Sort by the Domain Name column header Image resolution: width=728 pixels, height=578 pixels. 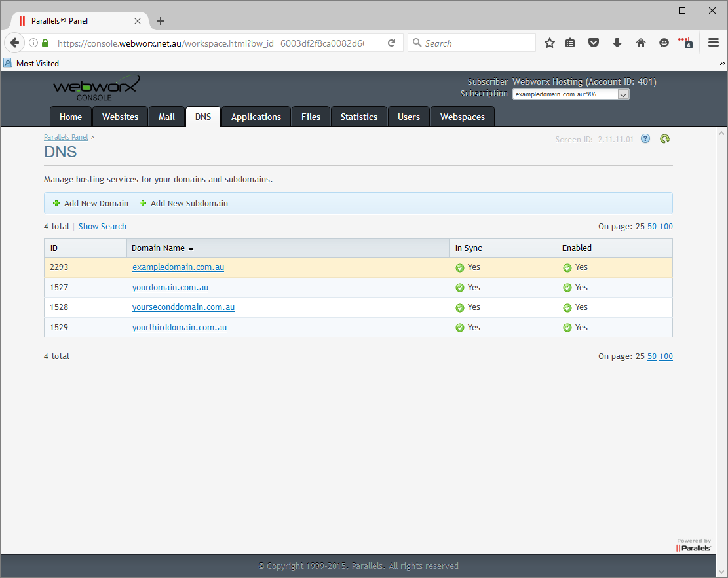pyautogui.click(x=158, y=248)
